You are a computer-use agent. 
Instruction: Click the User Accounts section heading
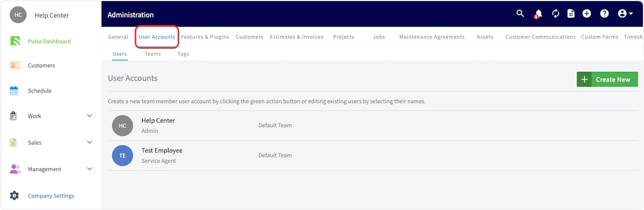[133, 78]
